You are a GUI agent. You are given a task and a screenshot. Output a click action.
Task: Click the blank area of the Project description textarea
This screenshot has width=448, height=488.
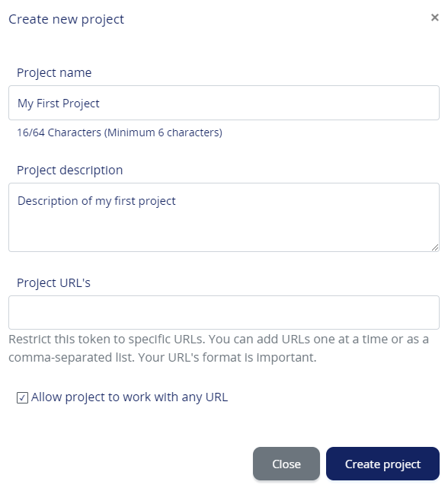click(x=224, y=231)
